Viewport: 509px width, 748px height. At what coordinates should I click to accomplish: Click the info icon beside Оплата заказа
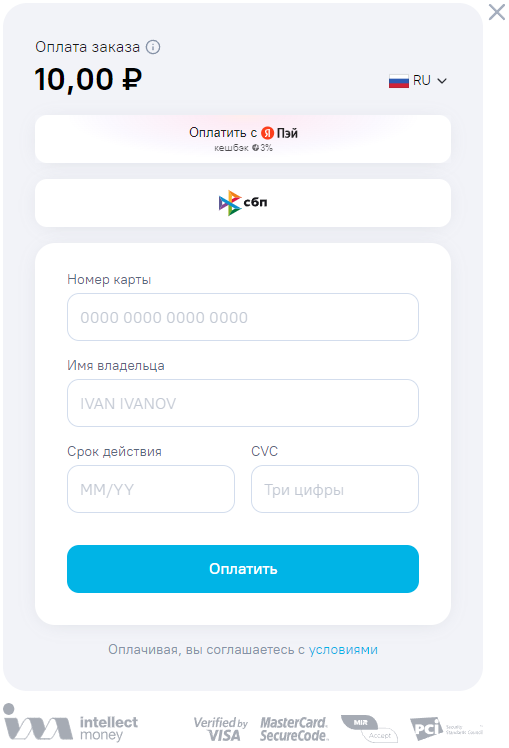[153, 47]
